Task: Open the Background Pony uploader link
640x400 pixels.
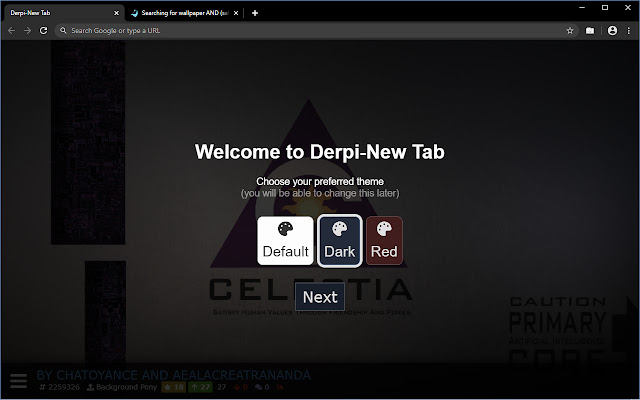Action: [x=122, y=387]
